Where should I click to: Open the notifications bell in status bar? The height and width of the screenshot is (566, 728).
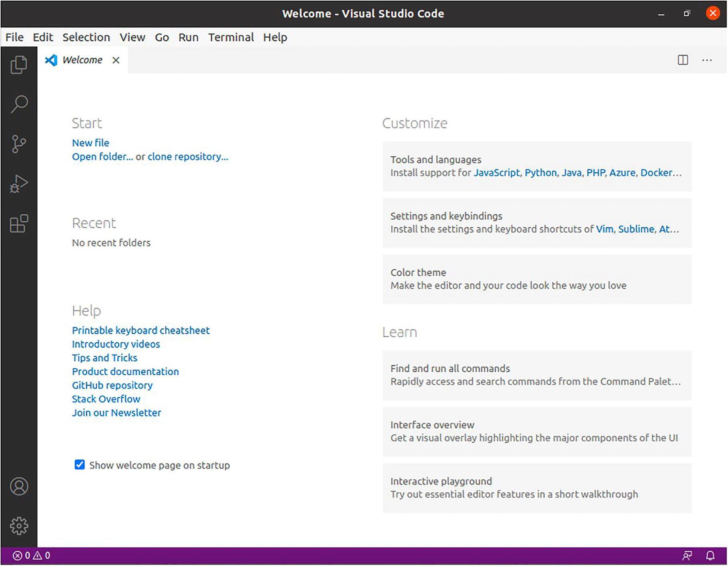[x=710, y=555]
